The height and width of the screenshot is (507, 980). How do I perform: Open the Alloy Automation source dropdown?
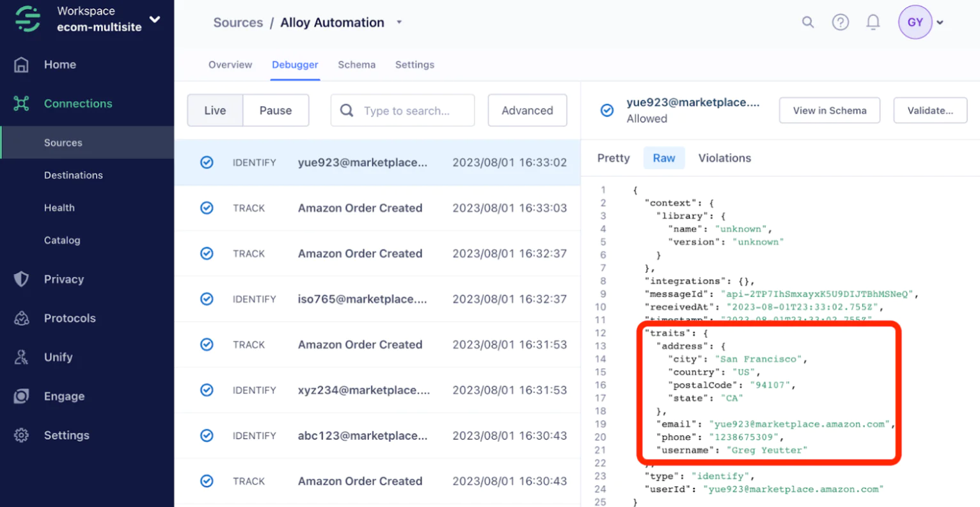pyautogui.click(x=399, y=22)
